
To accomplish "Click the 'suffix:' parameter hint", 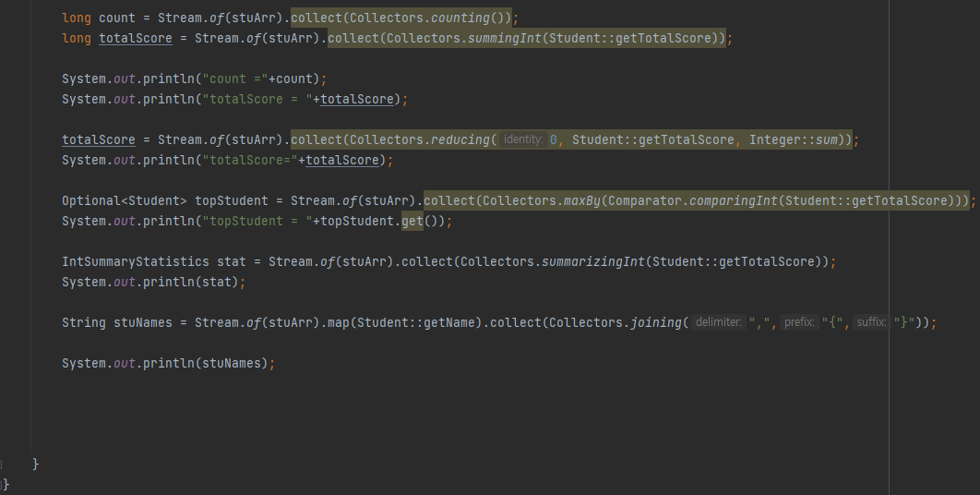I will (871, 322).
